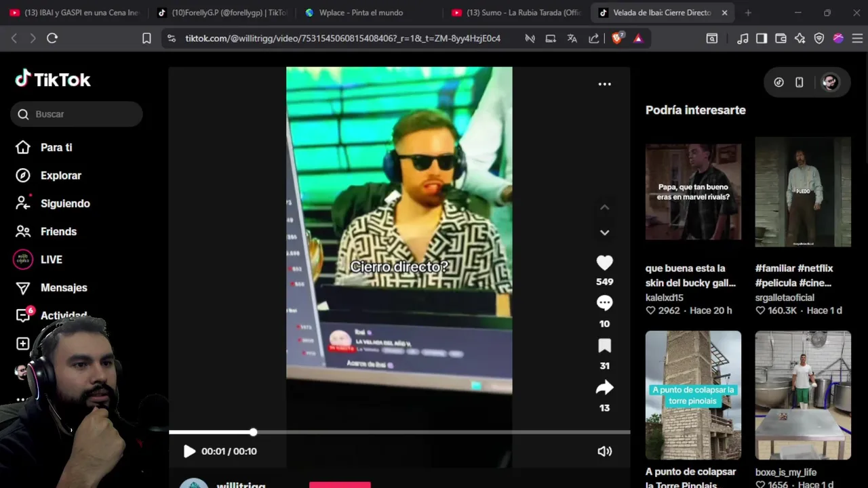868x488 pixels.
Task: Switch to the Sumo La Rubia Tarada tab
Action: pyautogui.click(x=518, y=12)
